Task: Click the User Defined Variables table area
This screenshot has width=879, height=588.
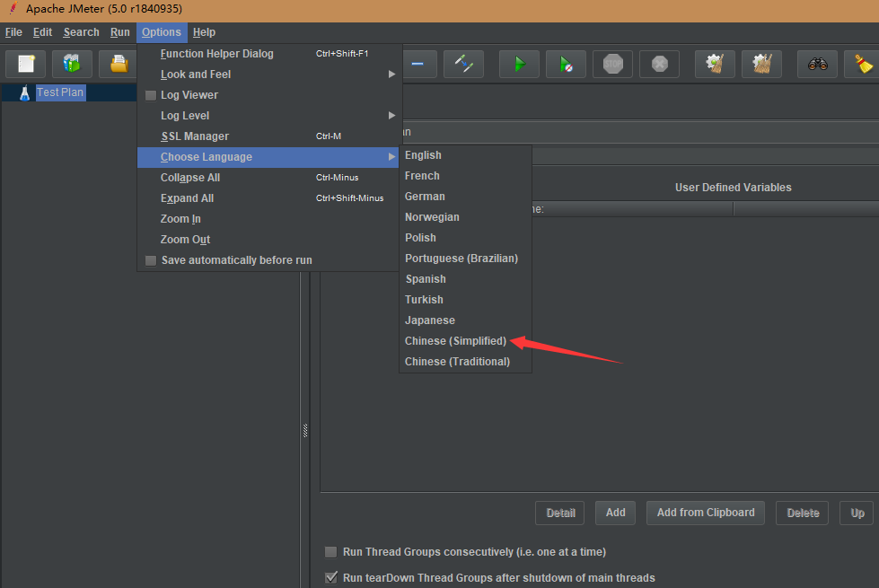Action: [599, 353]
